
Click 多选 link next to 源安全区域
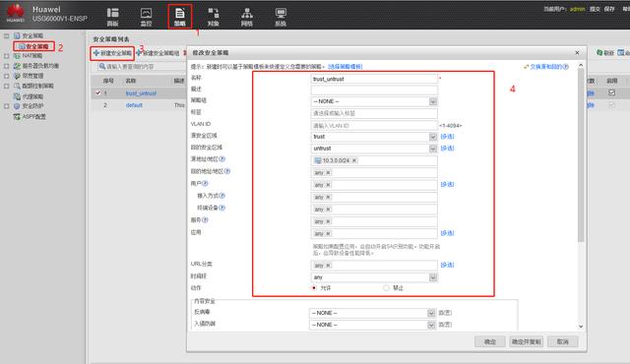[x=447, y=137]
